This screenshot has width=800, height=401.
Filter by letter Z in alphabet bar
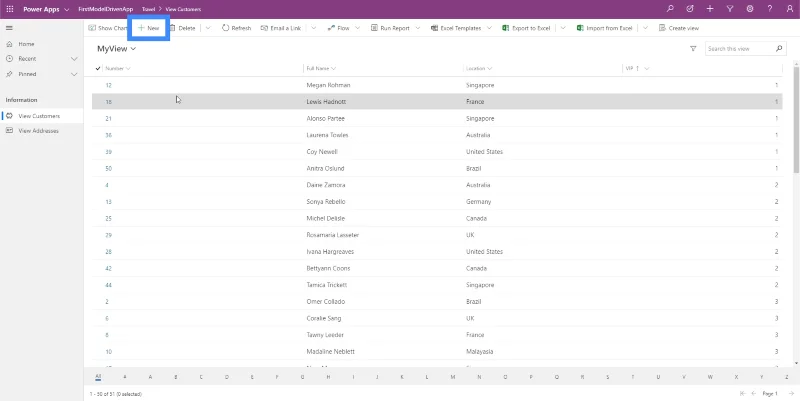(x=787, y=377)
